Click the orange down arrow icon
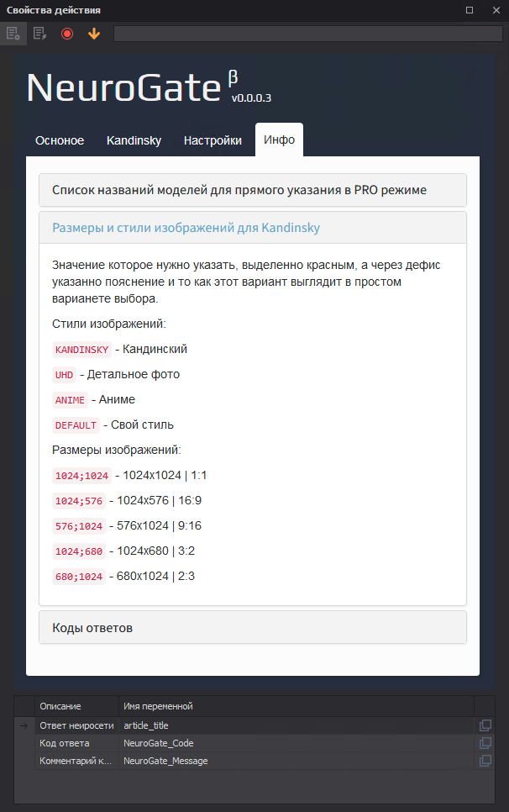Viewport: 509px width, 812px height. [94, 34]
